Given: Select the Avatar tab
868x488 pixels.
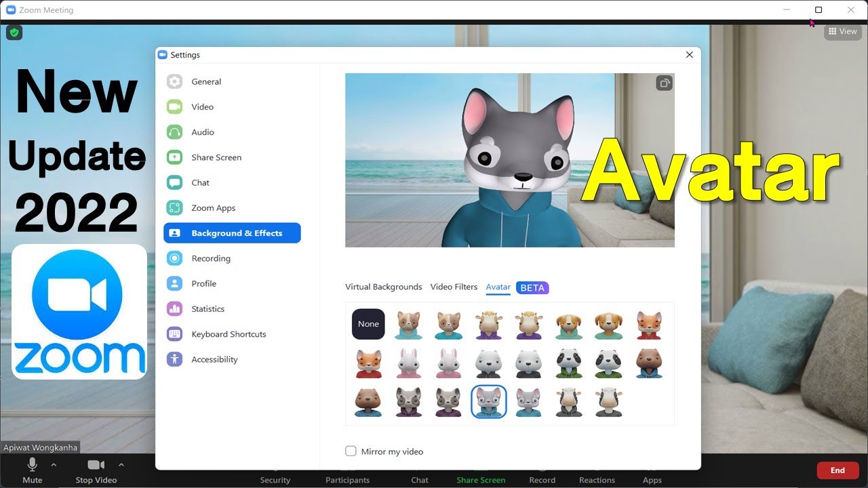Looking at the screenshot, I should pos(498,287).
